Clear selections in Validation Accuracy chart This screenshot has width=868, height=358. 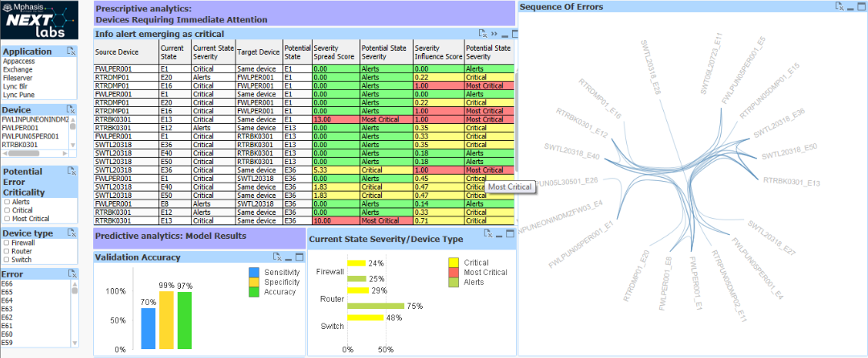tap(277, 257)
